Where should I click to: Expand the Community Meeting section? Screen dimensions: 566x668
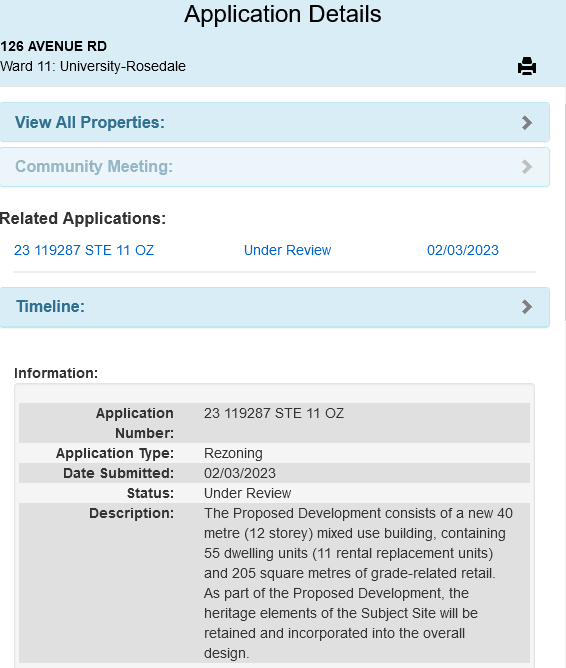click(275, 167)
